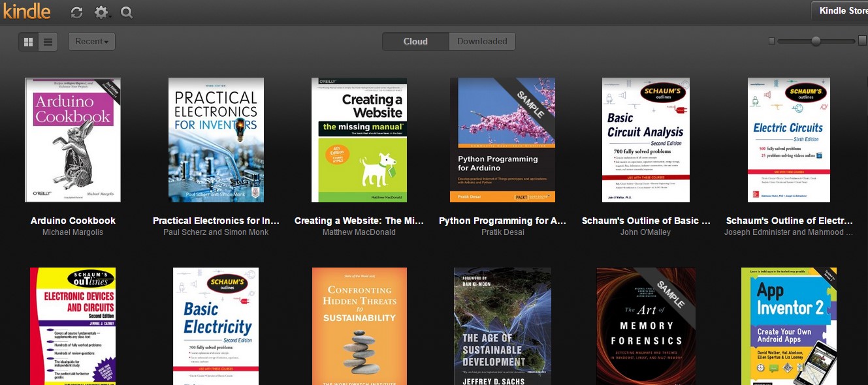Click author name 'John O'Malley'
This screenshot has width=868, height=385.
point(646,232)
